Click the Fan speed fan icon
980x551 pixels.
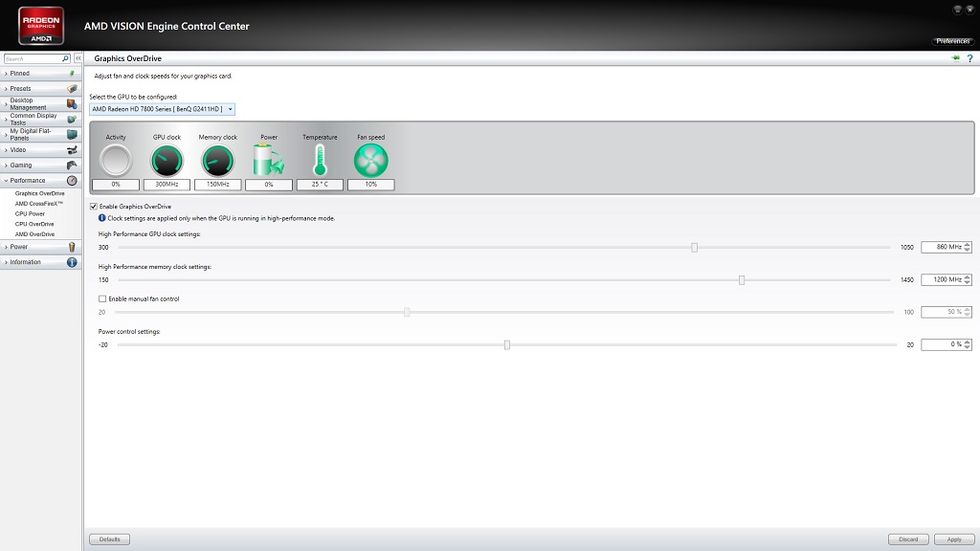pyautogui.click(x=370, y=161)
